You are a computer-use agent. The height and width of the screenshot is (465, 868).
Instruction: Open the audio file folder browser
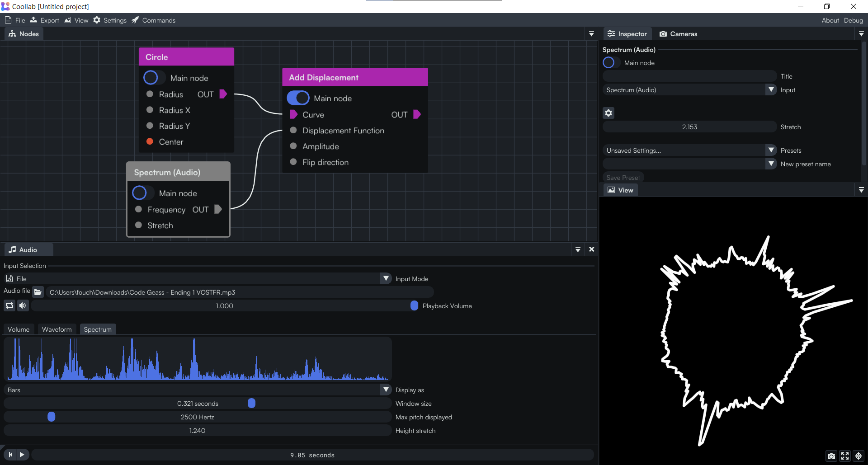coord(38,292)
